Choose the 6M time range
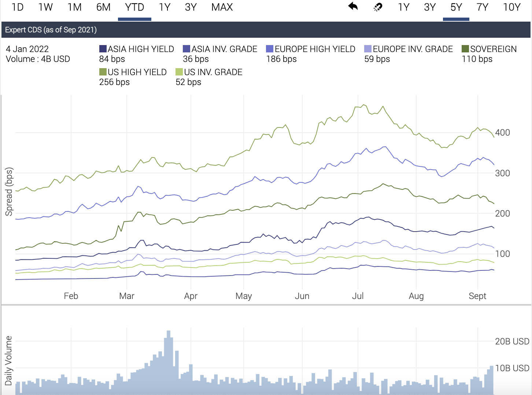This screenshot has height=395, width=532. click(103, 7)
